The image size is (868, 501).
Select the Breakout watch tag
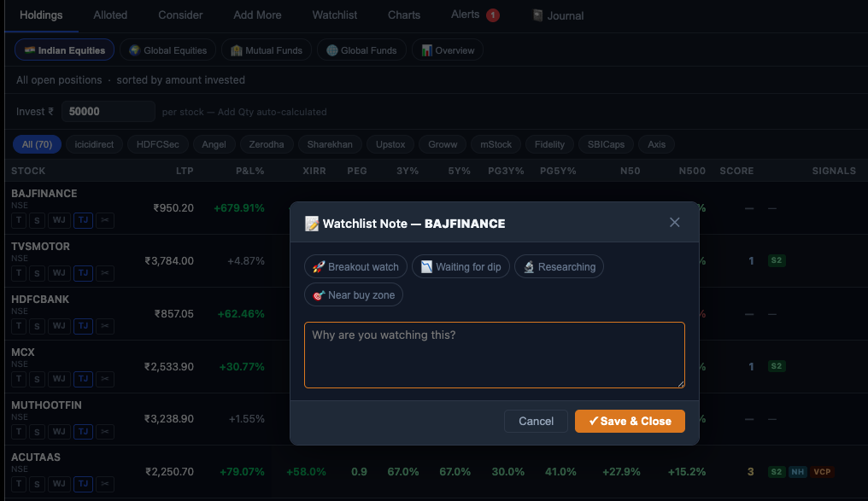(x=355, y=266)
